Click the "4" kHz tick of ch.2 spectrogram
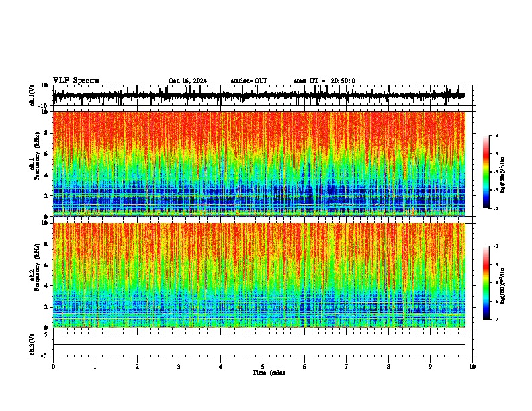The image size is (532, 411). pos(46,286)
